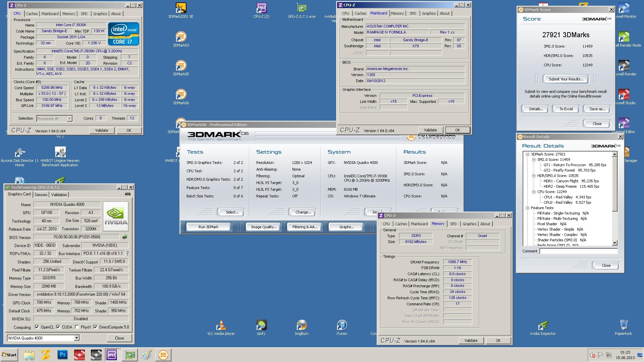Open Windows Explorer from the taskbar

click(29, 355)
